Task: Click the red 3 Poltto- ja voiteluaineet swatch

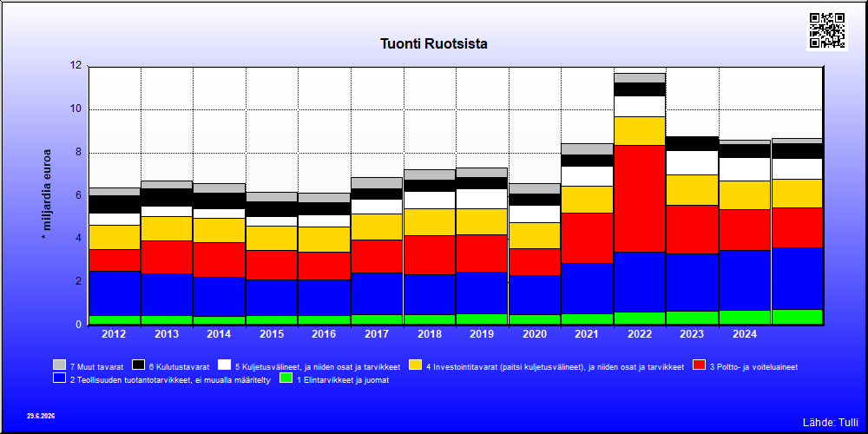Action: tap(699, 365)
